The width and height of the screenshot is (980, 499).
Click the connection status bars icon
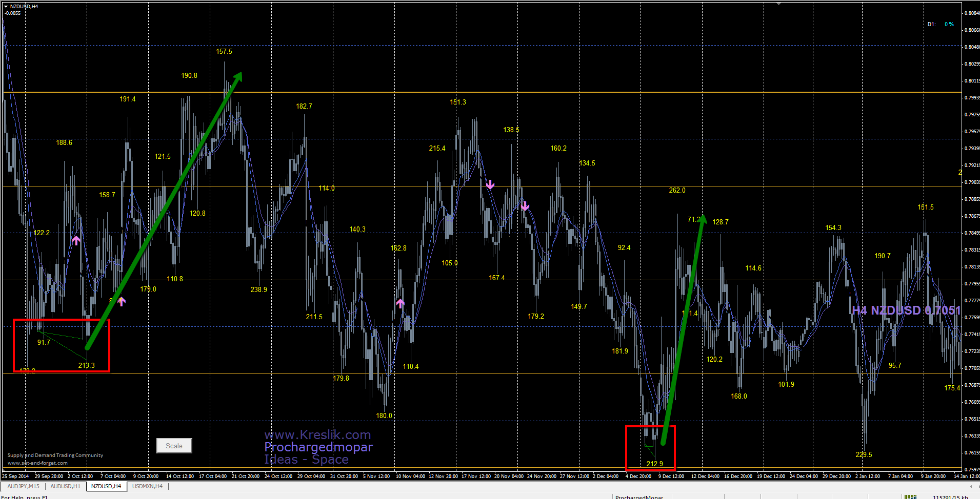point(910,496)
